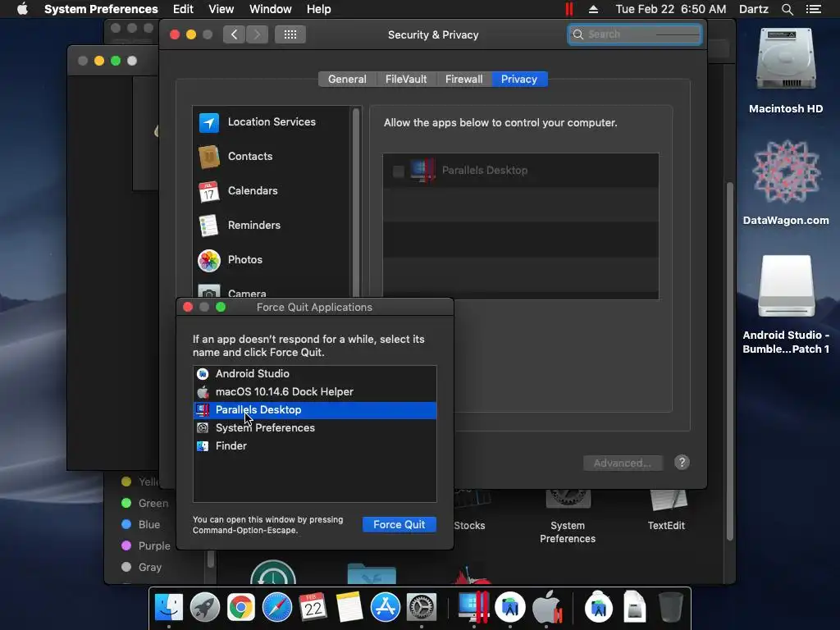Viewport: 840px width, 630px height.
Task: Open Calendar showing 22 in the Dock
Action: point(313,607)
